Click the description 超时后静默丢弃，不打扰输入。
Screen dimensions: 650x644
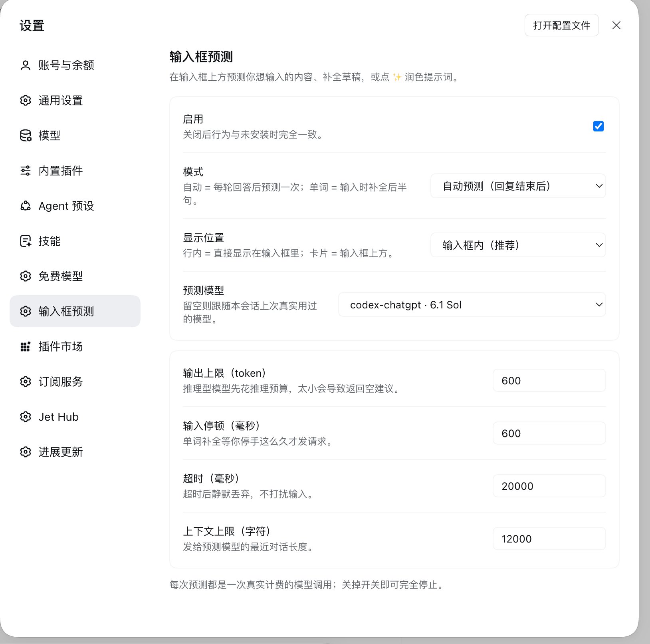pos(248,494)
